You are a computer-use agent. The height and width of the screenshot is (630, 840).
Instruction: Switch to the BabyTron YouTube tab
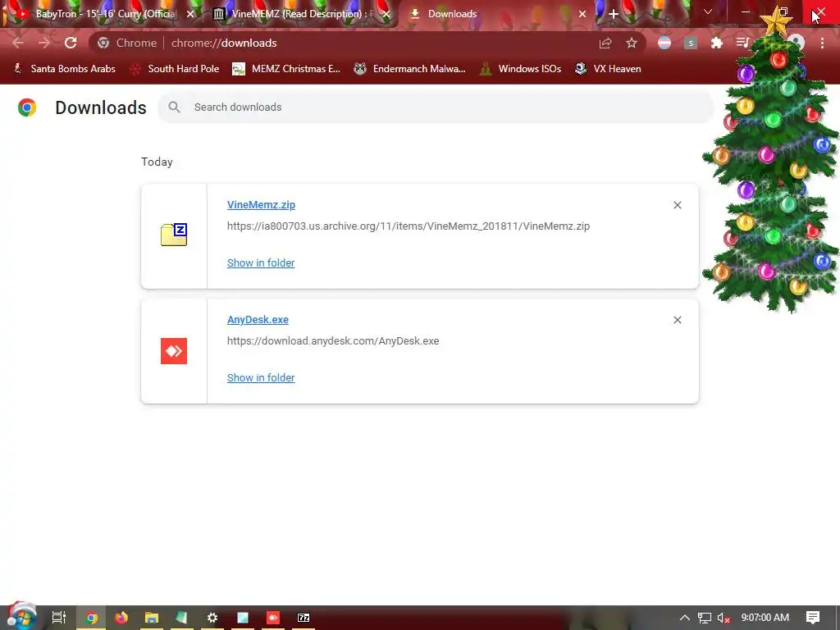[99, 14]
